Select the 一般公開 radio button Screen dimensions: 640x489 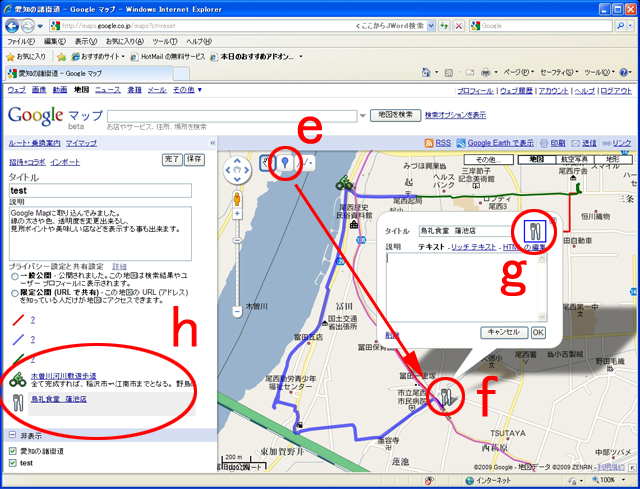point(15,276)
